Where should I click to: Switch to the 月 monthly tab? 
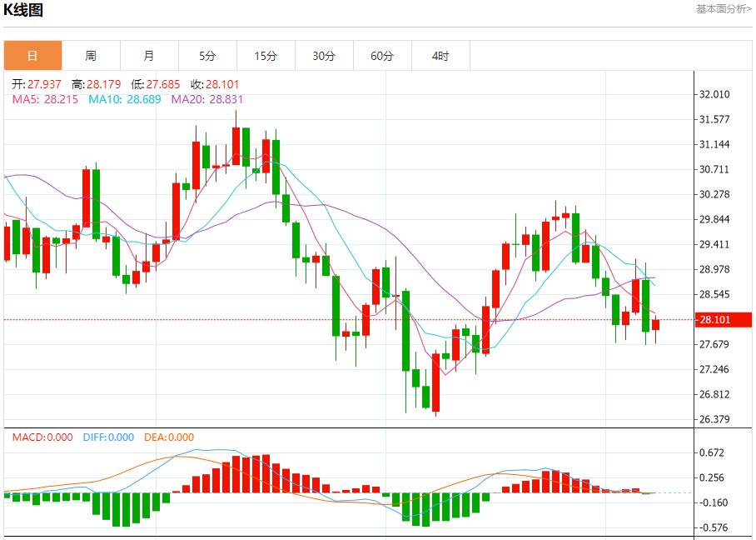click(x=150, y=56)
